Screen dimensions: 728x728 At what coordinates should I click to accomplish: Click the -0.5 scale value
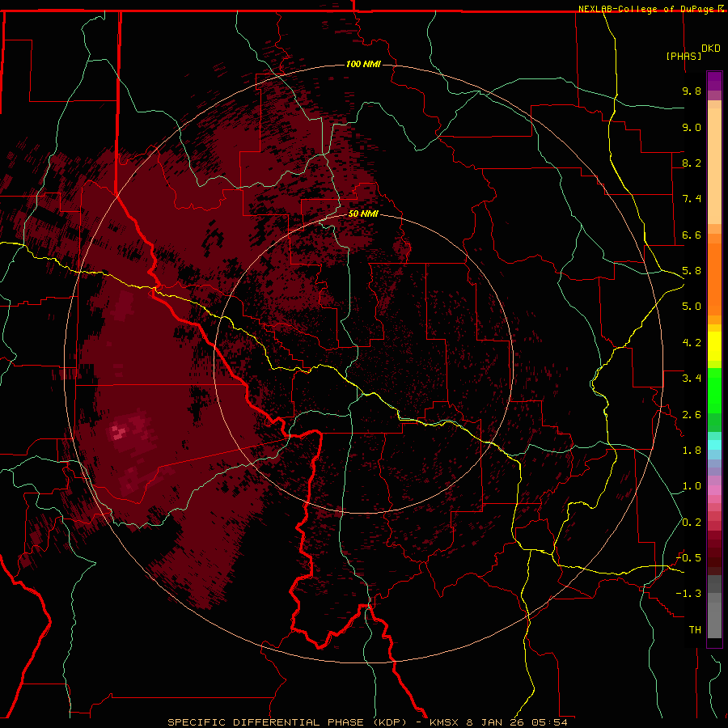pos(688,558)
